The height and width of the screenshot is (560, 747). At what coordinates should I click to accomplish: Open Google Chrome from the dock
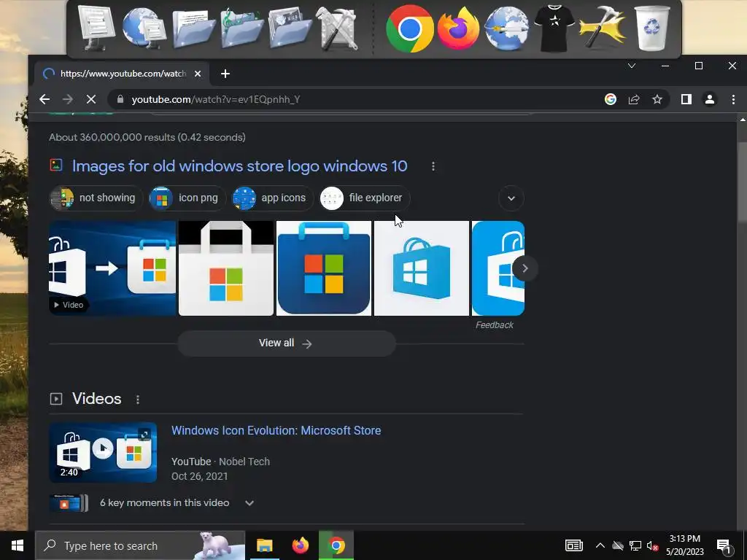(x=410, y=28)
